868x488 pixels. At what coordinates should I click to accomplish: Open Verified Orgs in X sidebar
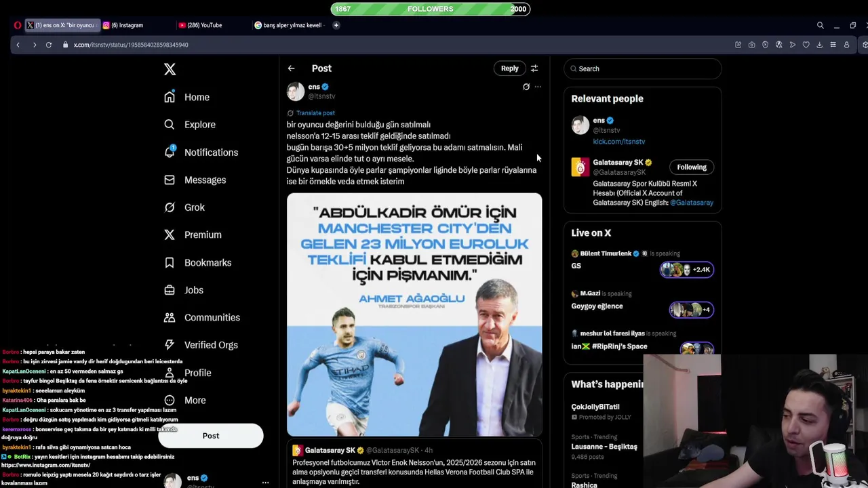pyautogui.click(x=201, y=345)
